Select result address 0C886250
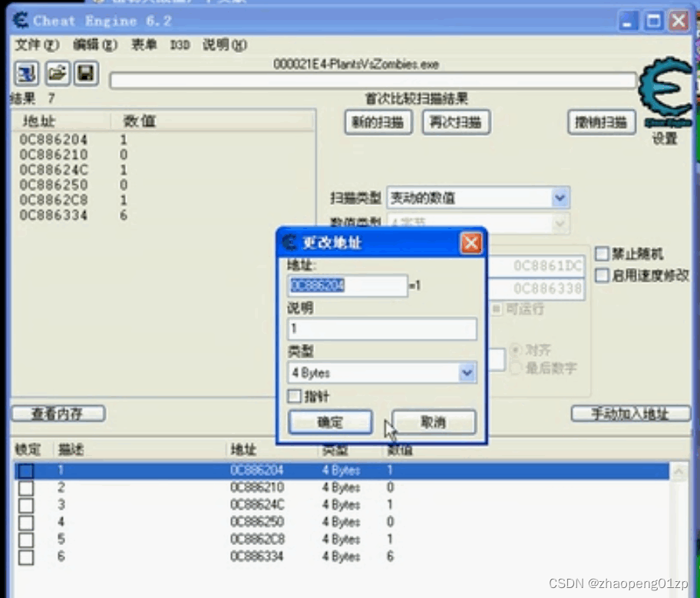 [x=53, y=185]
